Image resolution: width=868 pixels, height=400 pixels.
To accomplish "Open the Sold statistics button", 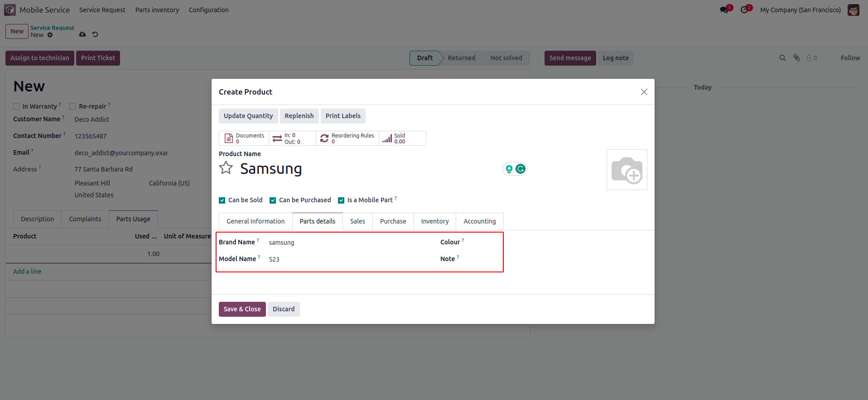I will 402,138.
